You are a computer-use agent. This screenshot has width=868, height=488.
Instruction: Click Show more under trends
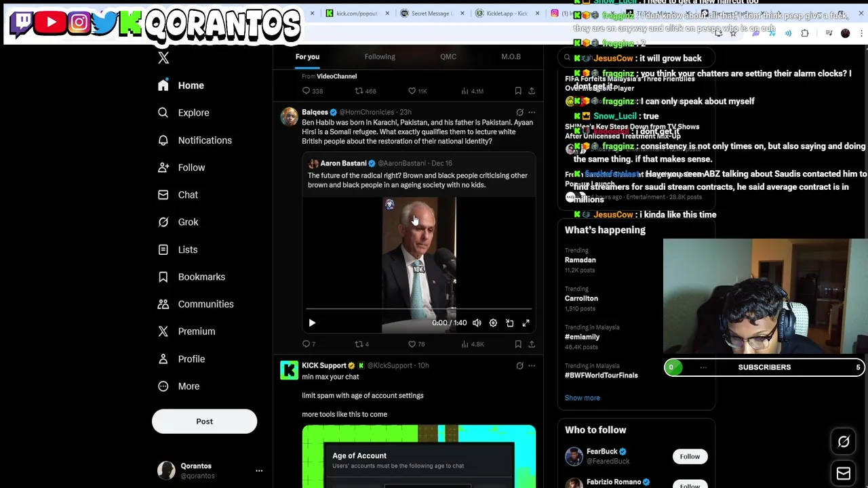[x=583, y=398]
